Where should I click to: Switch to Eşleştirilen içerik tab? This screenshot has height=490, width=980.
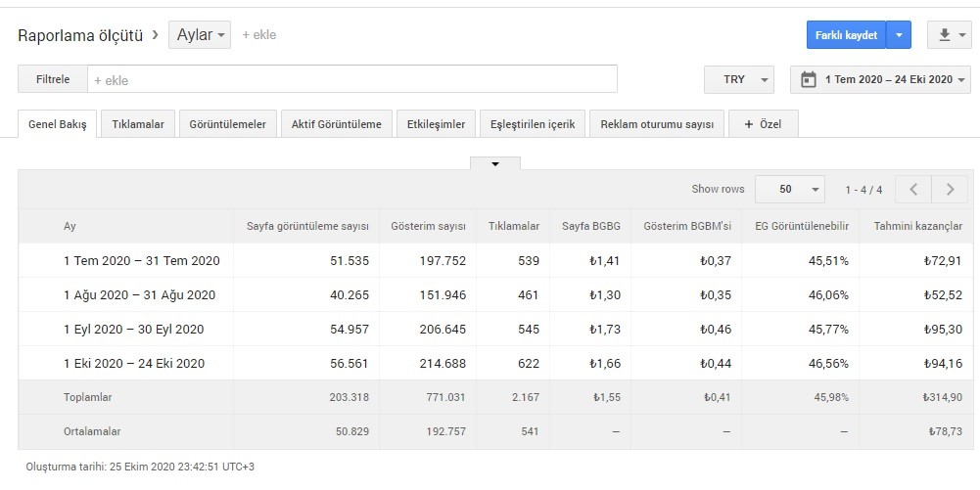(x=533, y=124)
